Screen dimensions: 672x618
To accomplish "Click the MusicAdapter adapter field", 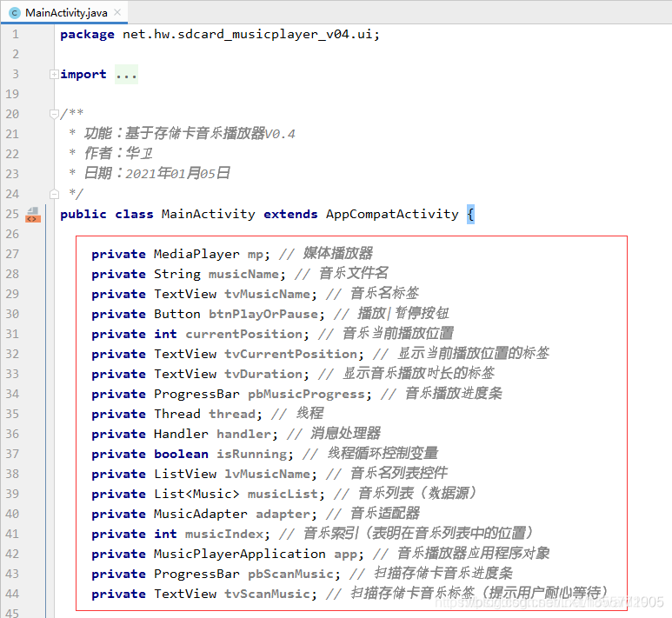I will (283, 514).
